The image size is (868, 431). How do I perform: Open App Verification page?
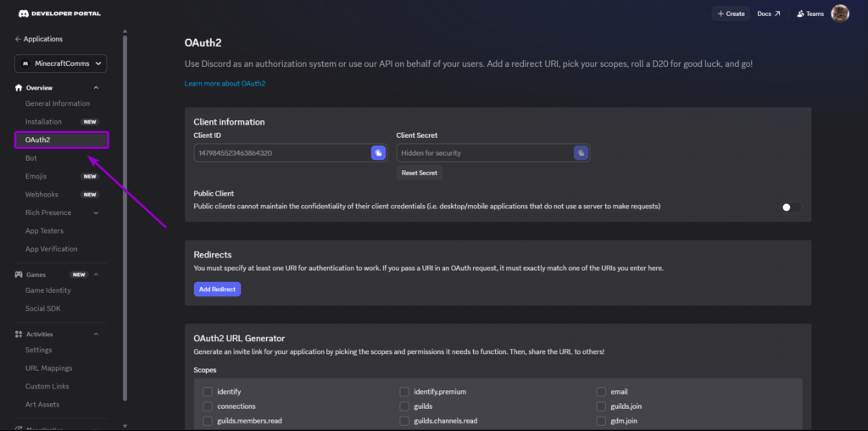[52, 249]
